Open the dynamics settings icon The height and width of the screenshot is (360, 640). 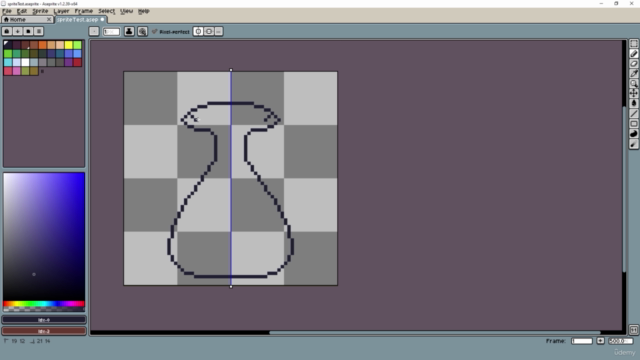click(142, 31)
